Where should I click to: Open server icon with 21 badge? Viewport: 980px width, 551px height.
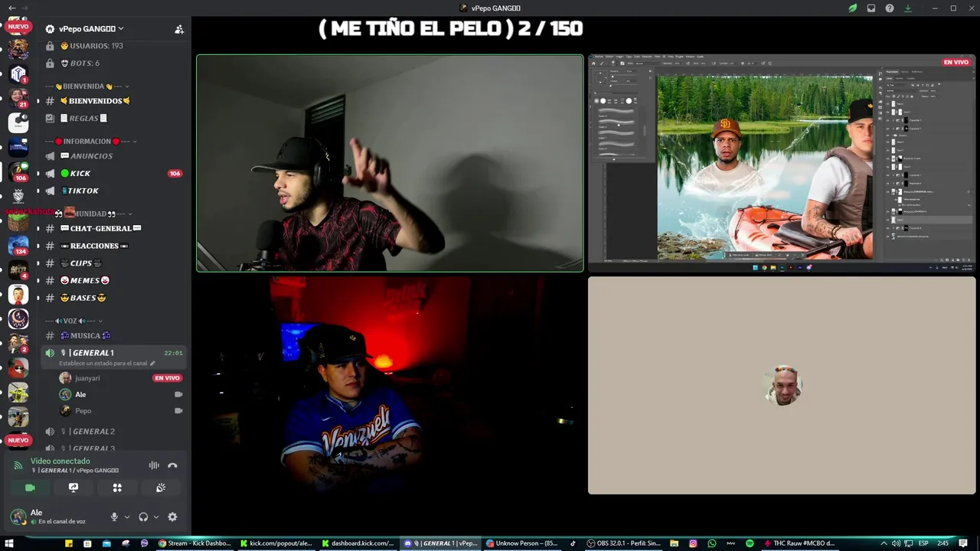pos(18,98)
